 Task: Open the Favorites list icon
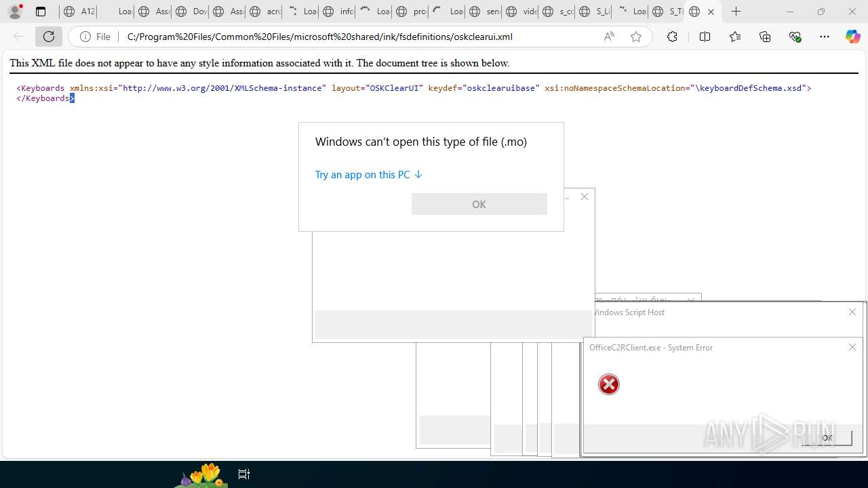point(735,37)
